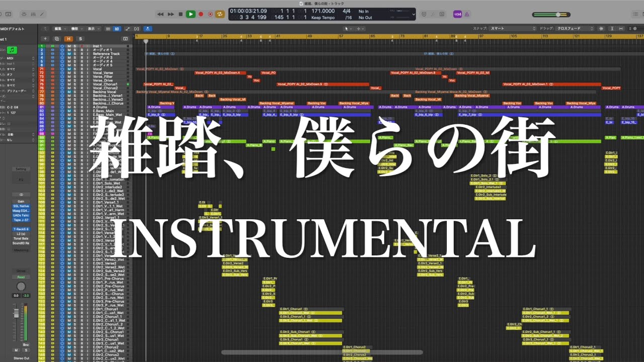The image size is (644, 362).
Task: Toggle the orange H hide-tracks button
Action: [69, 39]
